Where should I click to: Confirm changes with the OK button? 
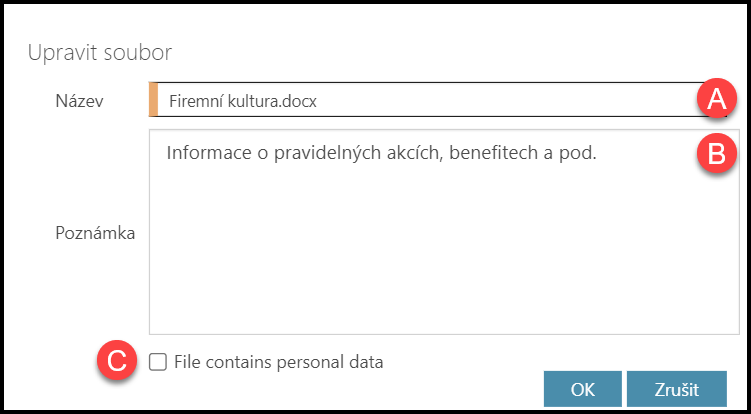pos(582,390)
